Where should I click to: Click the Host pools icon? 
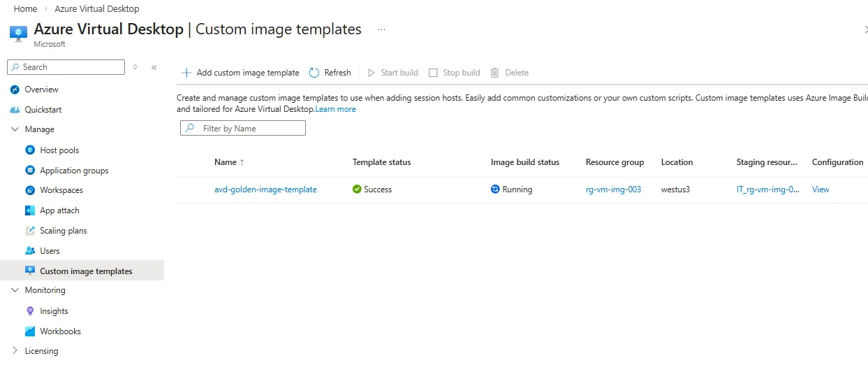pos(30,150)
